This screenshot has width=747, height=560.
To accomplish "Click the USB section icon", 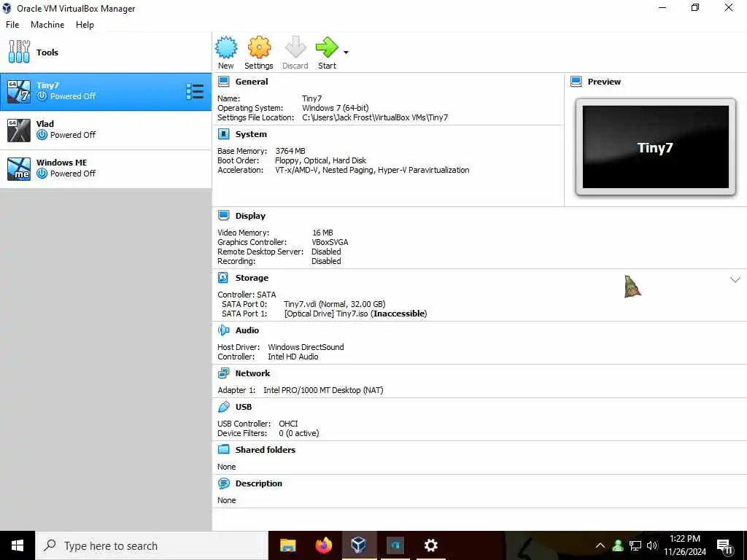I will coord(223,407).
